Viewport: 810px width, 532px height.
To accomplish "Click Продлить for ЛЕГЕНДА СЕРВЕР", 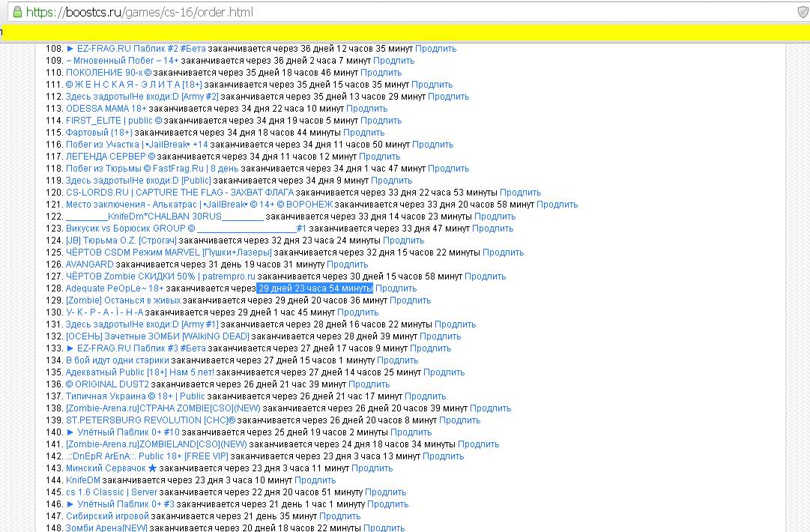I will 380,157.
